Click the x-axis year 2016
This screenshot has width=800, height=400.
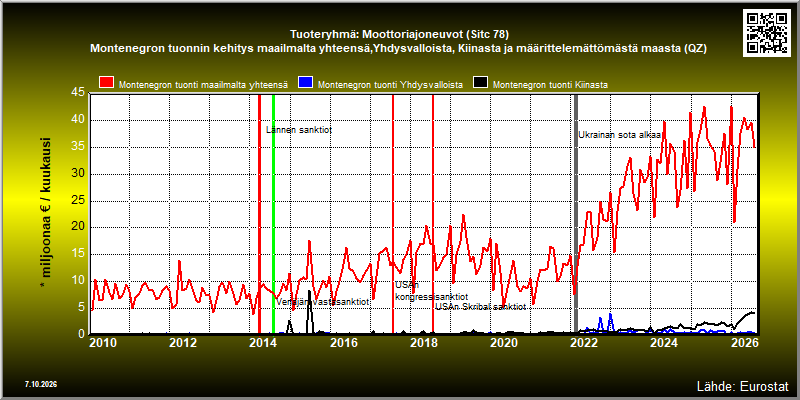343,342
